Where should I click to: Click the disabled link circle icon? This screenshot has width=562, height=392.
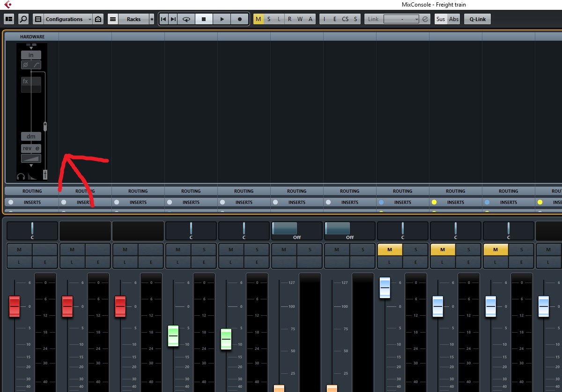click(425, 19)
